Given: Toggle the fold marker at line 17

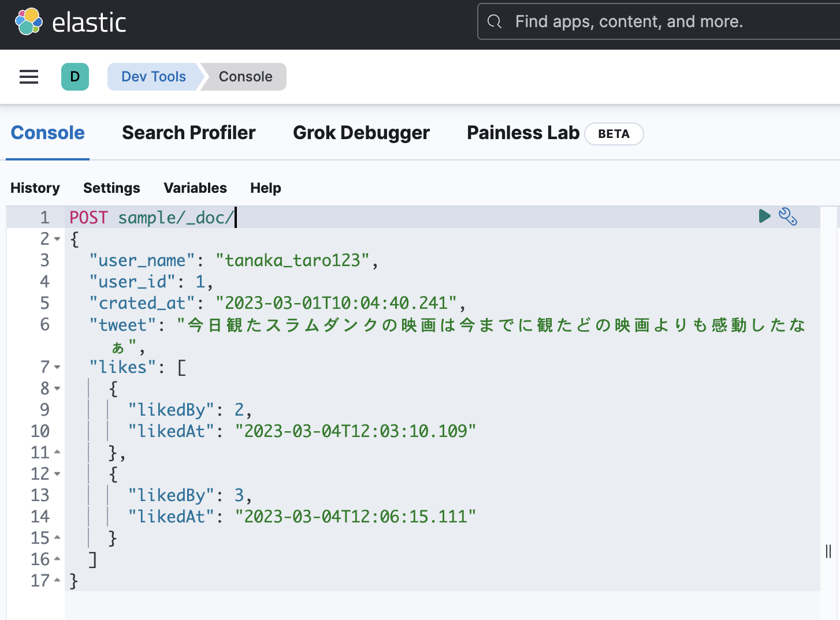Looking at the screenshot, I should [x=57, y=581].
